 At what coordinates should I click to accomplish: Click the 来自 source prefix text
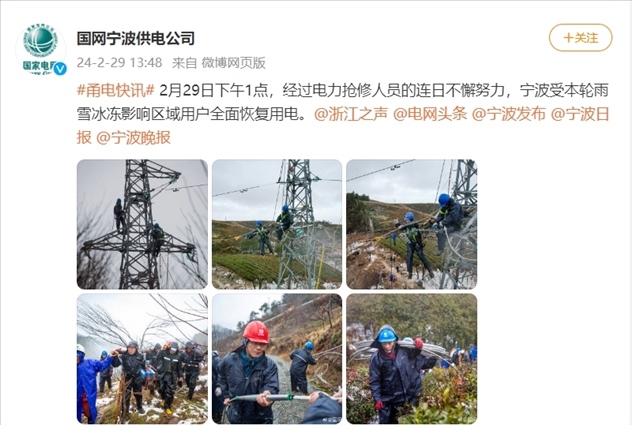pyautogui.click(x=185, y=63)
